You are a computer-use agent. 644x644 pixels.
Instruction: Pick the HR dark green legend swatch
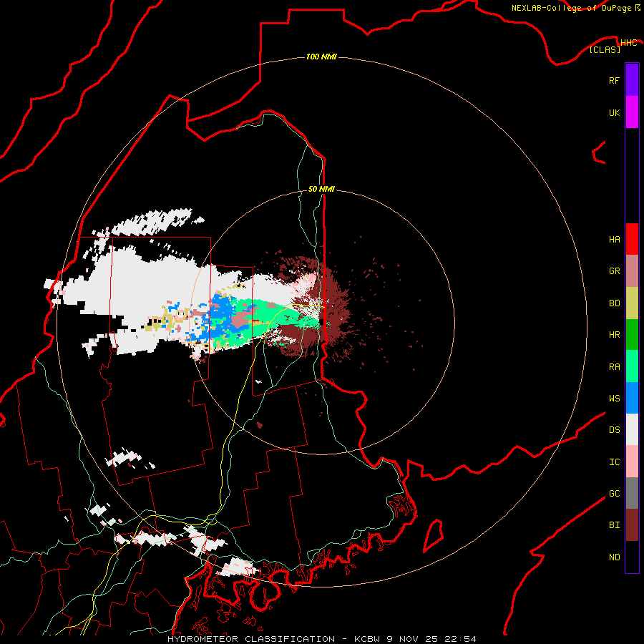(x=632, y=334)
